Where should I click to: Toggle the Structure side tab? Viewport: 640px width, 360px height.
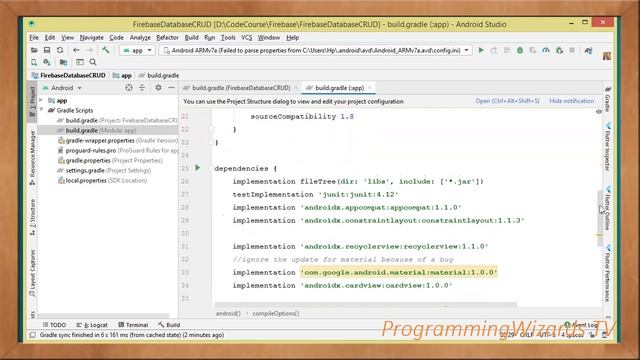tap(32, 217)
